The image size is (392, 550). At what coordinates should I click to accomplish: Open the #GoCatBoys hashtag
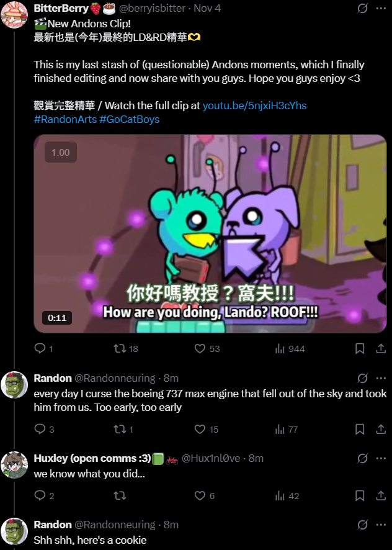(130, 119)
